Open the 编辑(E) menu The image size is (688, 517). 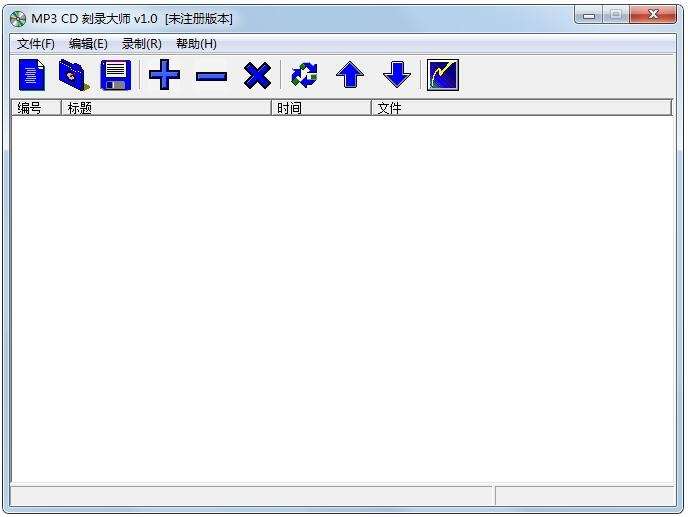click(x=88, y=44)
